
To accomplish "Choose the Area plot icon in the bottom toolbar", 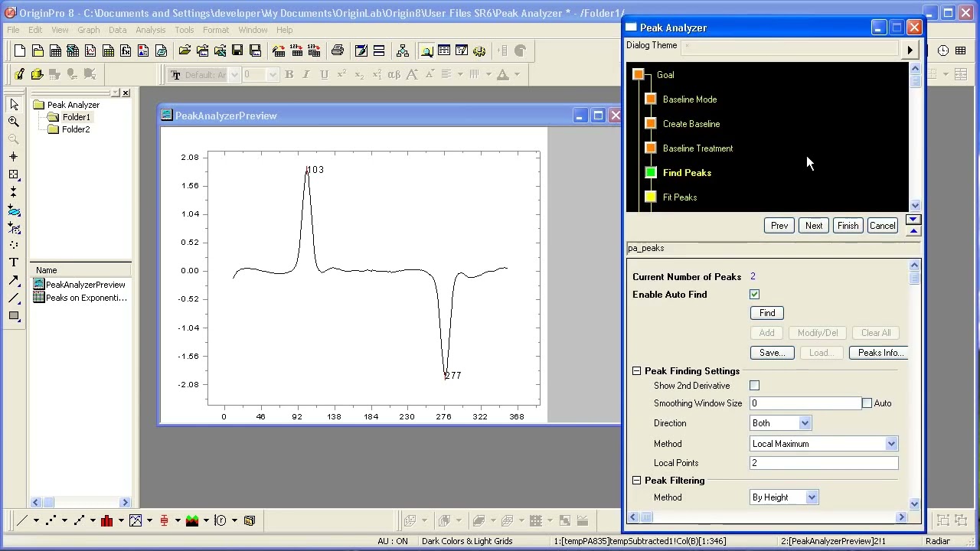I will 192,520.
